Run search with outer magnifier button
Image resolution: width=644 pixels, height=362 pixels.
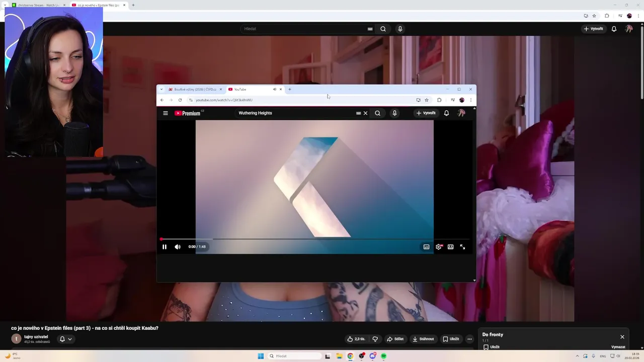(383, 29)
